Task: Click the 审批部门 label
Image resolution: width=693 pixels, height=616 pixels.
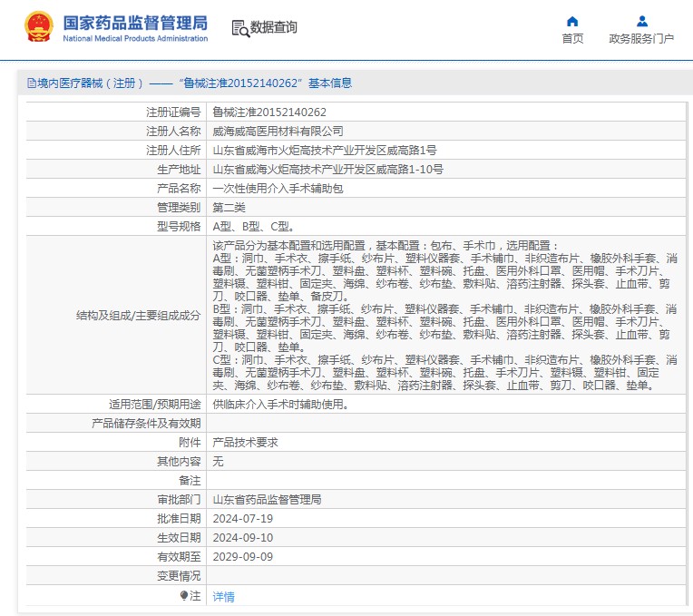Action: 179,499
